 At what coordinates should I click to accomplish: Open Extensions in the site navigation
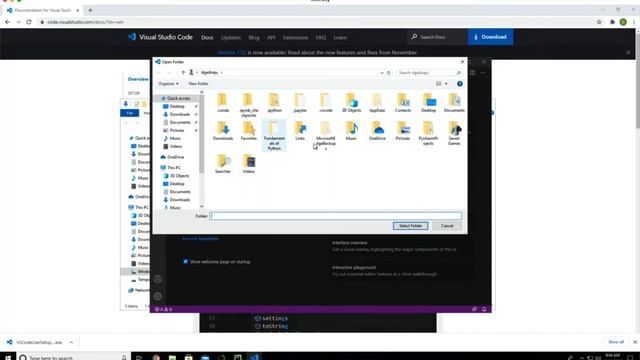296,38
